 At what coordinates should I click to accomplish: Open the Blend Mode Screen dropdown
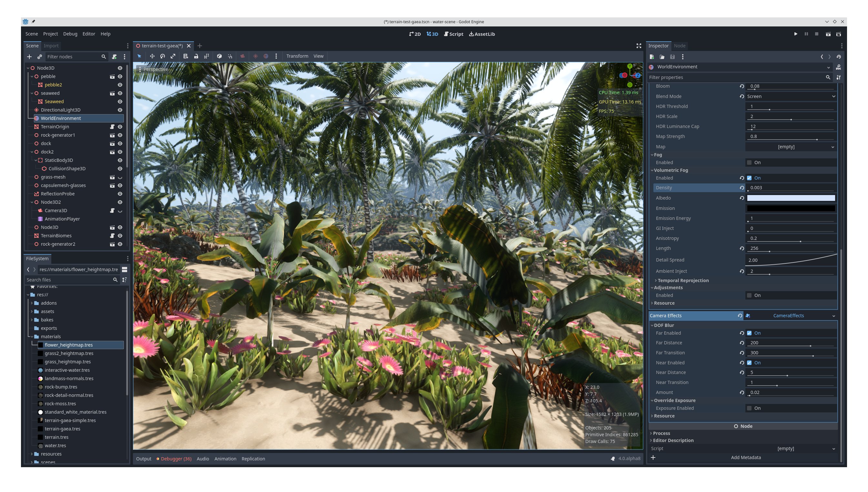791,96
